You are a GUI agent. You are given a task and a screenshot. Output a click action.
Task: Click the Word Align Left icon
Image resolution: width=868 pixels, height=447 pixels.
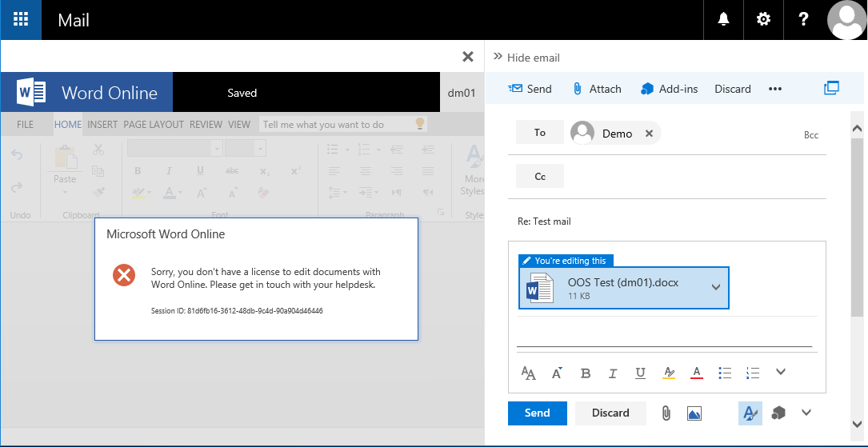(x=334, y=171)
